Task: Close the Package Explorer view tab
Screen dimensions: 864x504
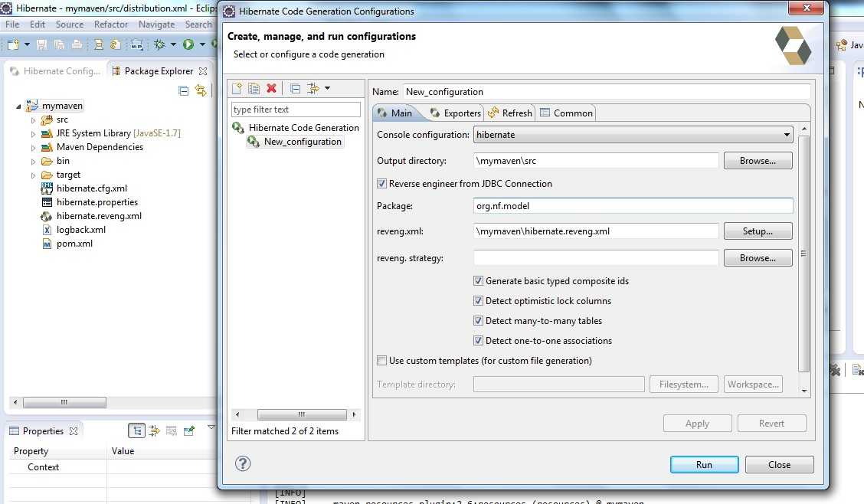Action: point(203,71)
